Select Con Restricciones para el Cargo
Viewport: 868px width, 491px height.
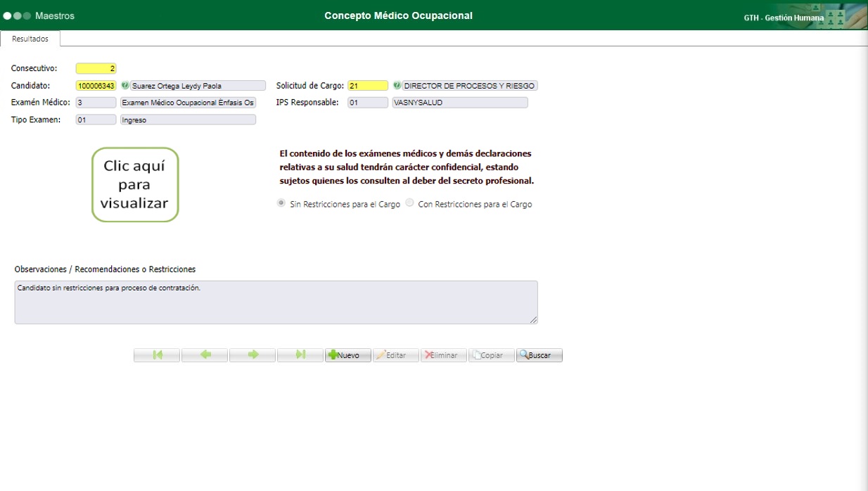tap(409, 204)
